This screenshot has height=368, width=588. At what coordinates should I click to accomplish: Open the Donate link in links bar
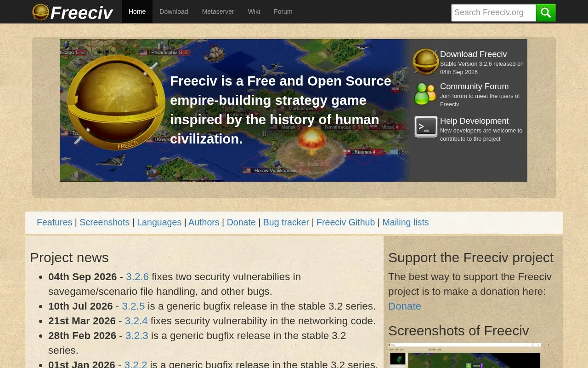coord(241,222)
